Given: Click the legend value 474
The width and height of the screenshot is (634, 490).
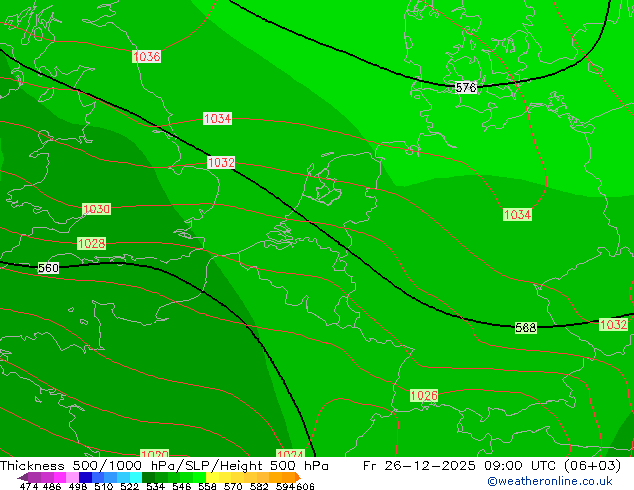Looking at the screenshot, I should (29, 486).
